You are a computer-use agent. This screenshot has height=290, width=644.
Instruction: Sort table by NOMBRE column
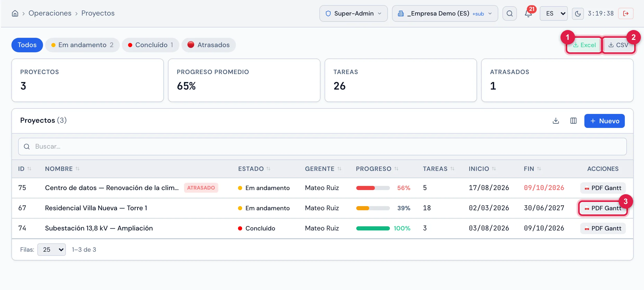point(62,169)
